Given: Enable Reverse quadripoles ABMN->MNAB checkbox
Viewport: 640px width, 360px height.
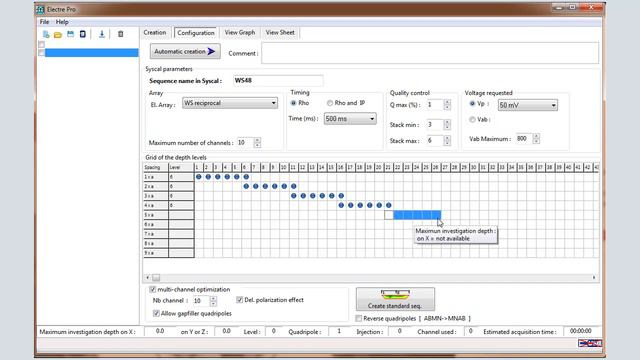Looking at the screenshot, I should 359,318.
